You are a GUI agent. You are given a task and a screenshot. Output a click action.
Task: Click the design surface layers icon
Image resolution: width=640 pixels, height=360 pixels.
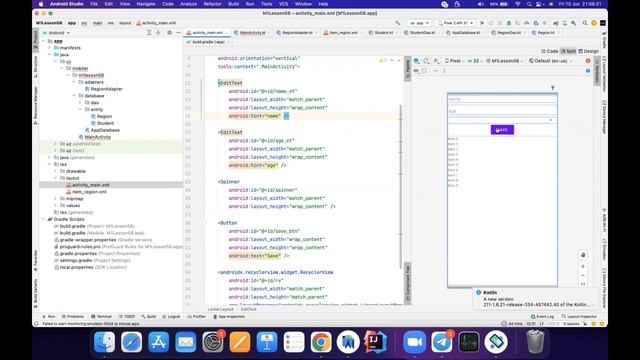(x=416, y=61)
